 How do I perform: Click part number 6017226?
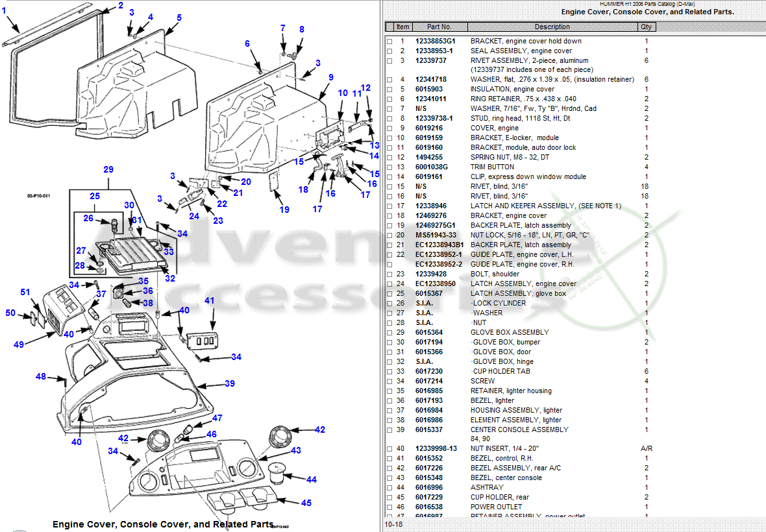pyautogui.click(x=429, y=468)
